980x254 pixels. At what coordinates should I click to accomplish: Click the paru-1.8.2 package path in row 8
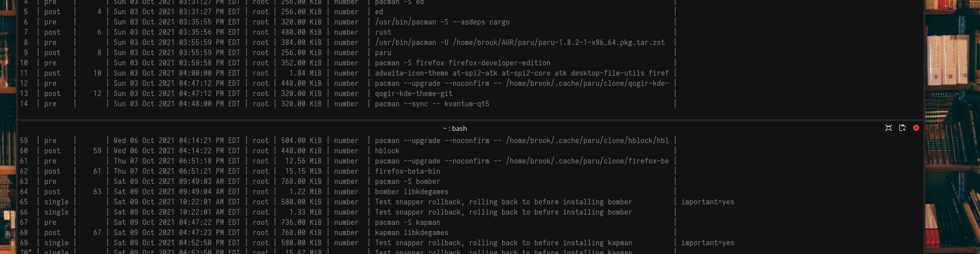(x=558, y=42)
